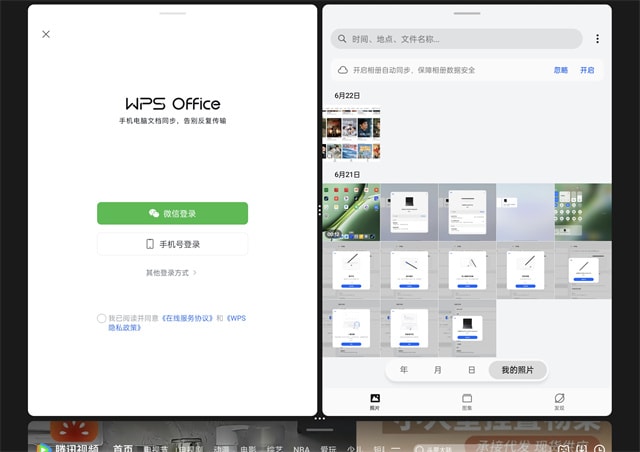Check the agreement consent radio button
The height and width of the screenshot is (452, 640).
pyautogui.click(x=102, y=318)
